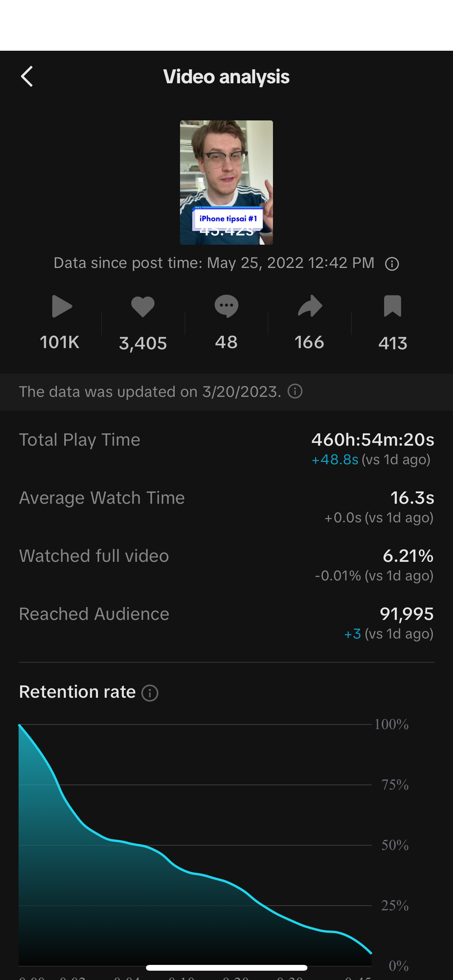Tap the heart likes icon

click(x=143, y=306)
